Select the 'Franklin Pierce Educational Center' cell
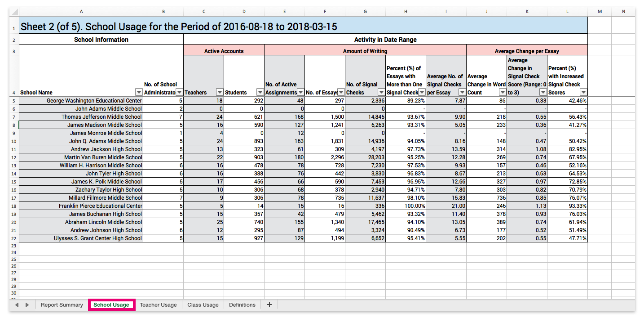644x318 pixels. 81,206
